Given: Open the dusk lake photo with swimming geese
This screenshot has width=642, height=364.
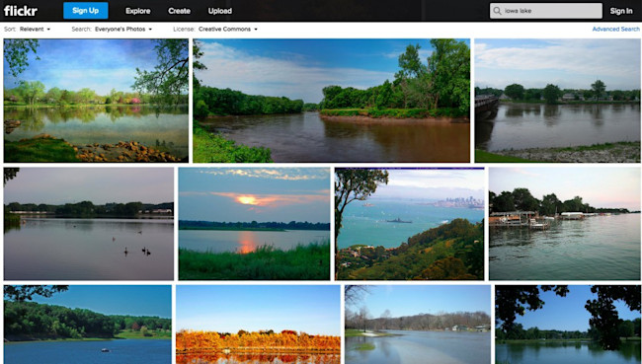Looking at the screenshot, I should tap(89, 224).
